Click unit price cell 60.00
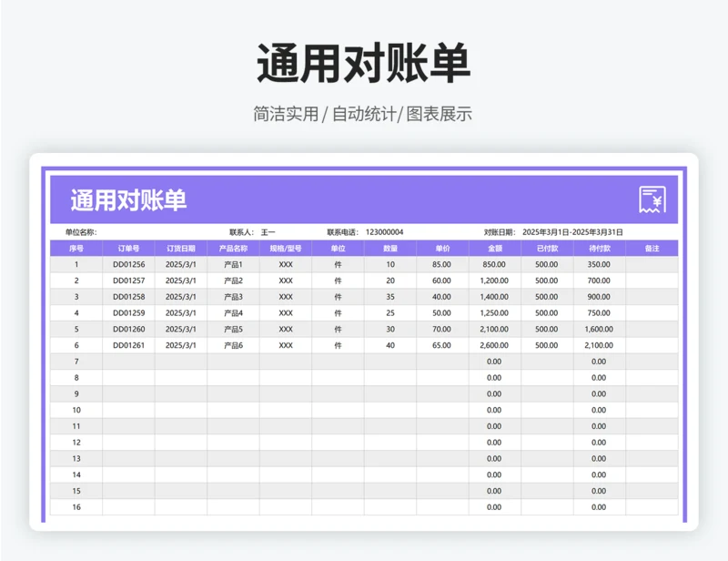 (441, 280)
